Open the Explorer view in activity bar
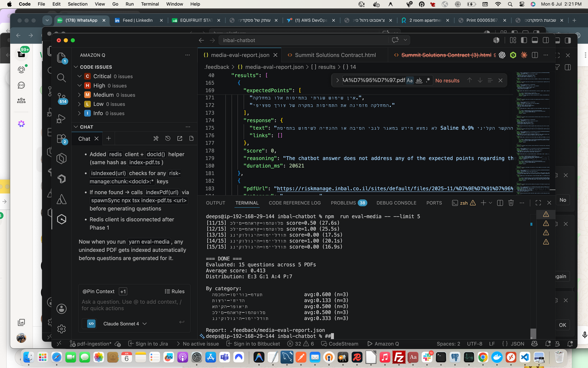The image size is (588, 368). click(61, 58)
